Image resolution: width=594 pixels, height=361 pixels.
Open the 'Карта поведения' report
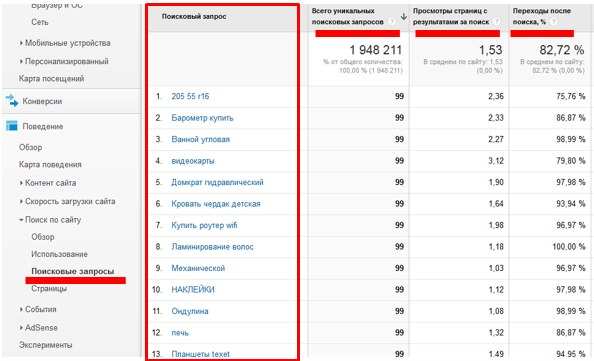pyautogui.click(x=50, y=164)
